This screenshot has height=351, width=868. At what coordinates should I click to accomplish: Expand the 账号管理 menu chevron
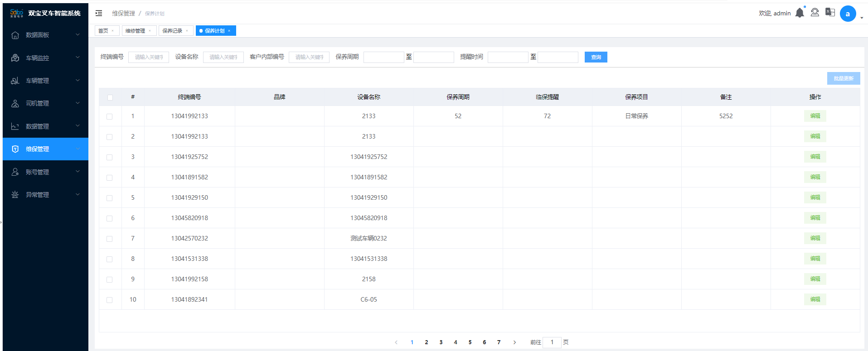pos(78,171)
